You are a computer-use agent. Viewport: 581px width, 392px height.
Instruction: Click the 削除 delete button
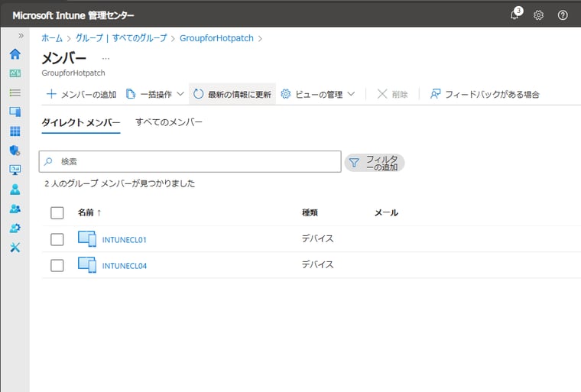pos(392,94)
